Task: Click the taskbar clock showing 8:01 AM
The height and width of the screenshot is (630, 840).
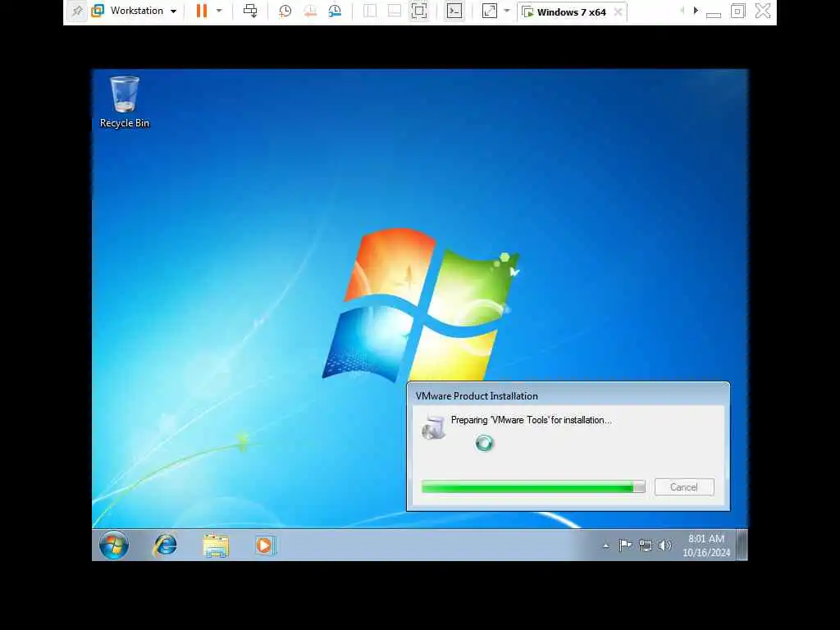Action: [x=706, y=546]
